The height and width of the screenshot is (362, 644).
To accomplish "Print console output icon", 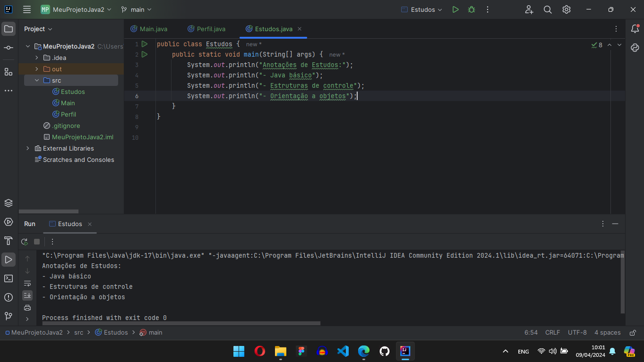I will (x=27, y=308).
